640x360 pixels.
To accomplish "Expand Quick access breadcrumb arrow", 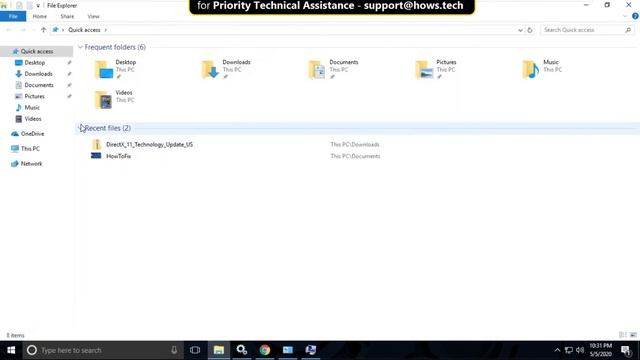I will [x=106, y=30].
